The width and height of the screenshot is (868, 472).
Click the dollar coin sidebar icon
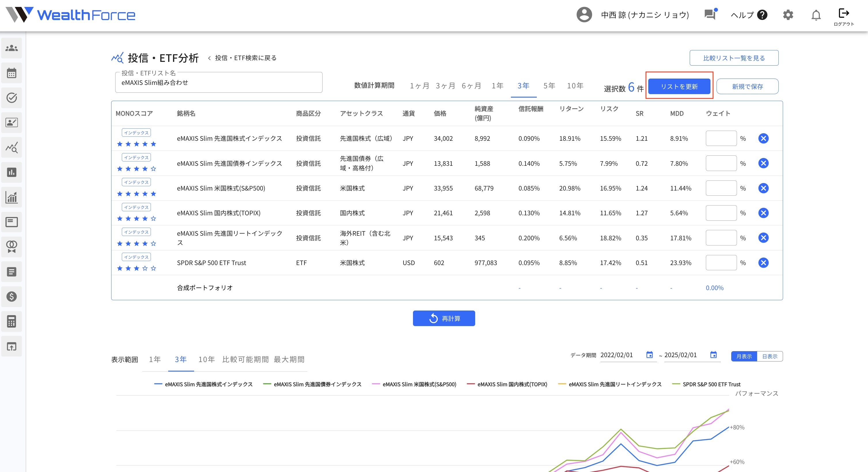(x=12, y=296)
